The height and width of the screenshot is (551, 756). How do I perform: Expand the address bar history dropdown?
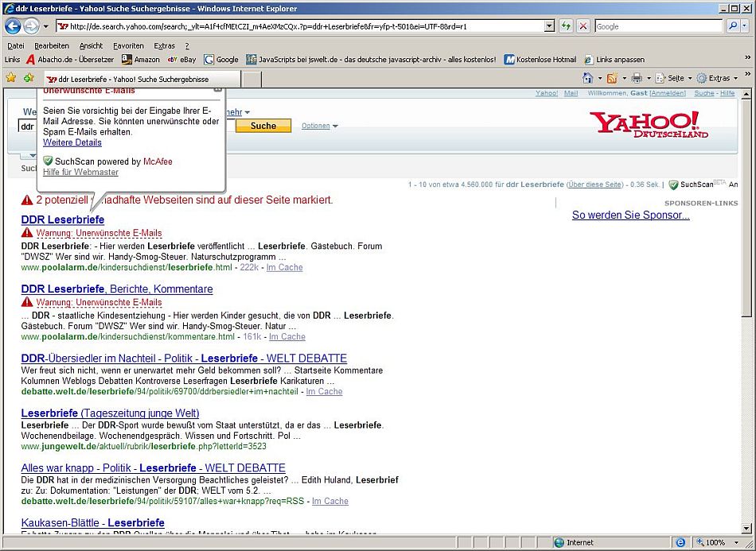click(x=550, y=26)
